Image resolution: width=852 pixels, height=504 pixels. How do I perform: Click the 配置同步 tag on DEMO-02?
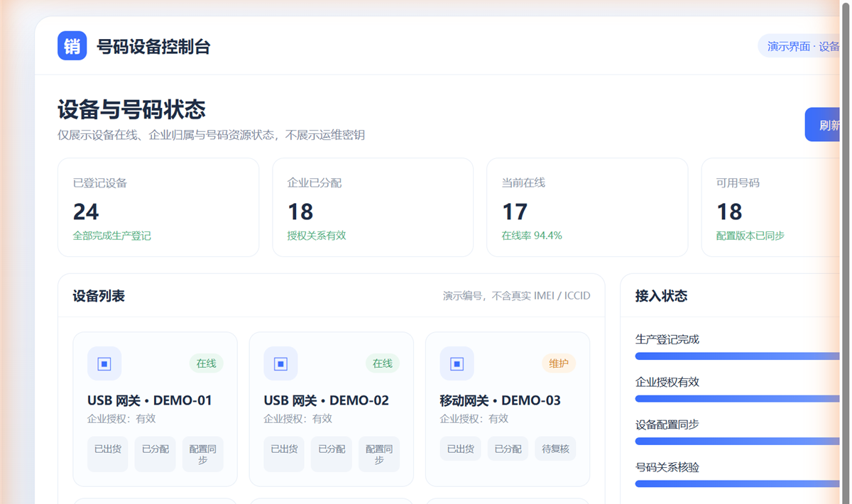(x=379, y=454)
